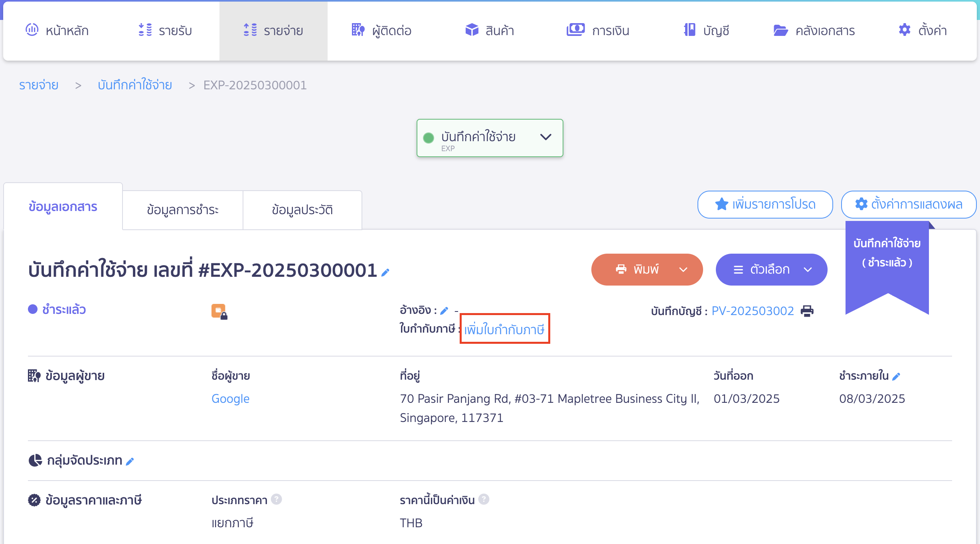Viewport: 980px width, 544px height.
Task: Switch to the ข้อมูลประวัติ tab
Action: [302, 210]
